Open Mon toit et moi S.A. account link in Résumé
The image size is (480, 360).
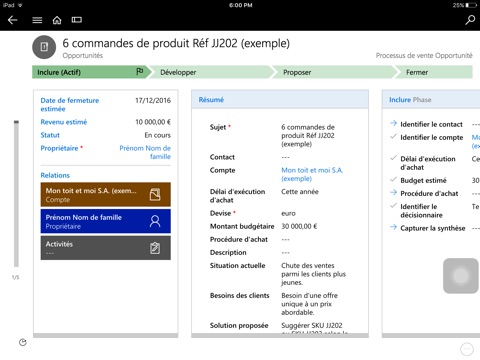pos(312,174)
